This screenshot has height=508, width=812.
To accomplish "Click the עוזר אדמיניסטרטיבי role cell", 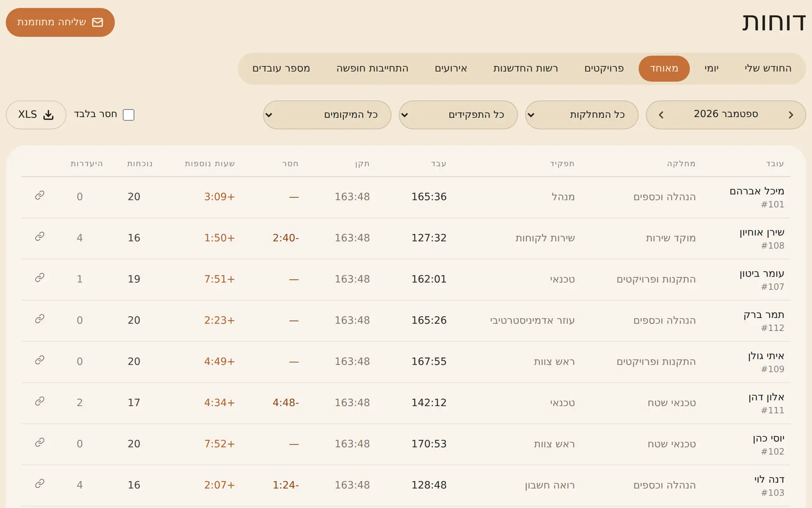I will click(532, 320).
